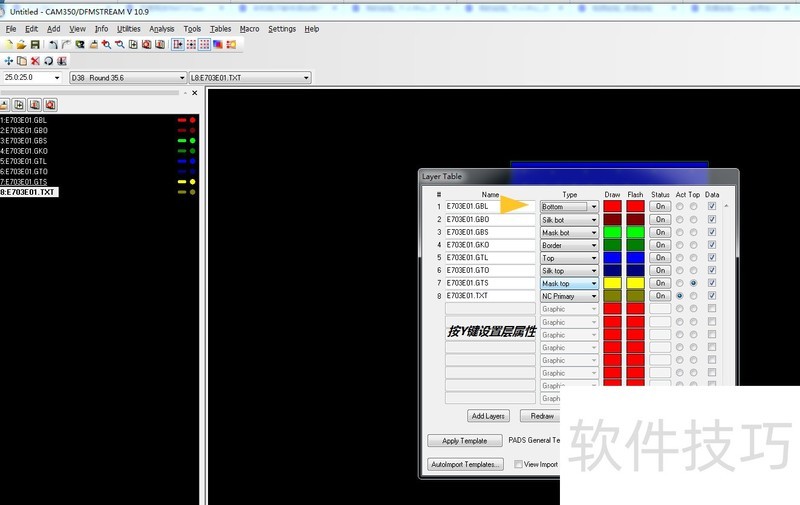800x505 pixels.
Task: Open the Analysis menu
Action: tap(161, 29)
